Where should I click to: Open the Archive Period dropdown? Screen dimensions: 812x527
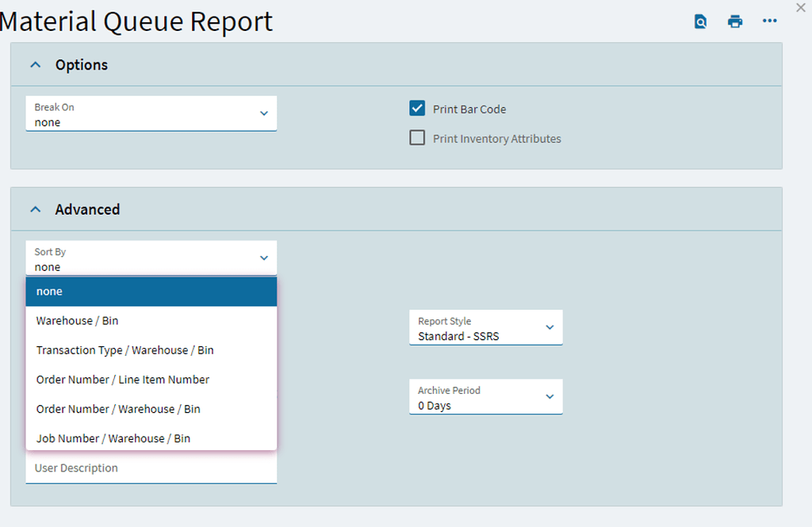[x=550, y=396]
